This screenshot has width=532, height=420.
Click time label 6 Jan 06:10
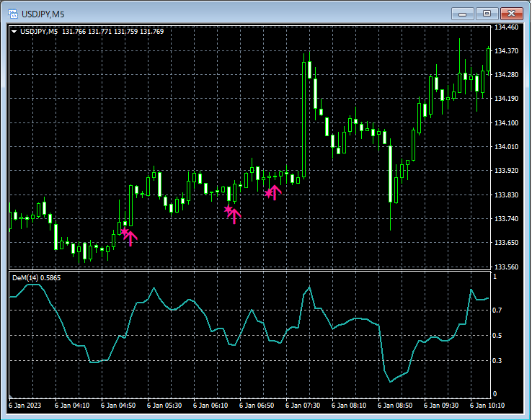210,406
